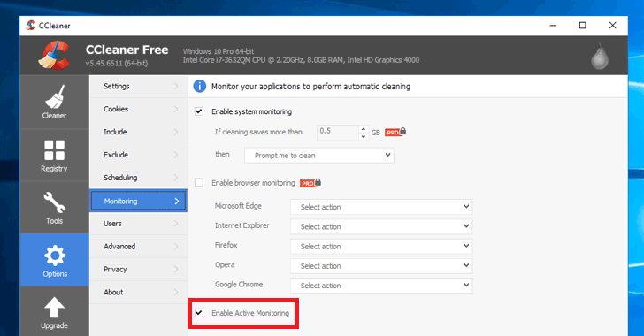
Task: Open the Settings options page
Action: click(x=138, y=87)
